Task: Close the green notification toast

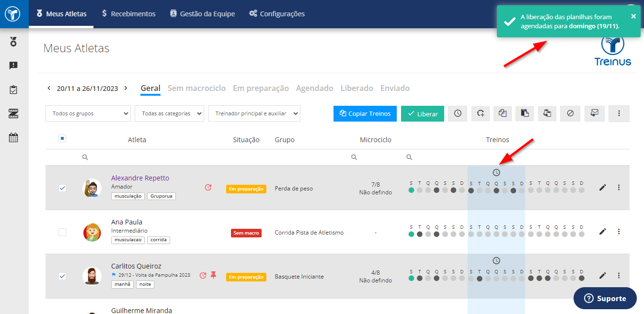Action: tap(633, 16)
